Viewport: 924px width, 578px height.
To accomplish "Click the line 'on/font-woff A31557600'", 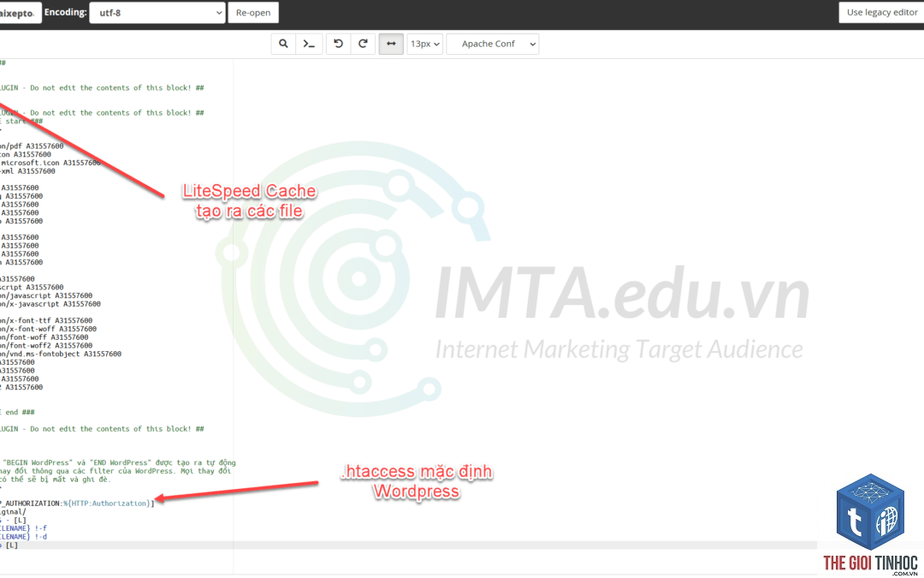I will tap(44, 337).
